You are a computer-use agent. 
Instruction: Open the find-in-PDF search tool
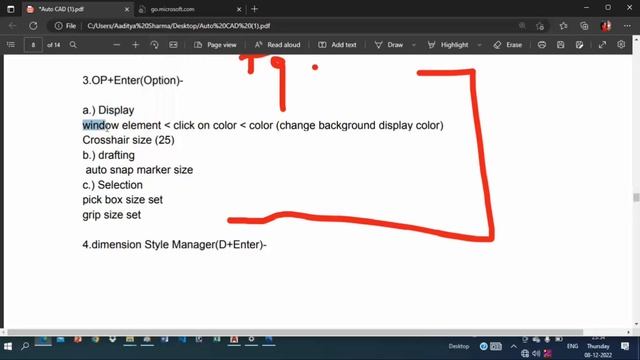(73, 45)
